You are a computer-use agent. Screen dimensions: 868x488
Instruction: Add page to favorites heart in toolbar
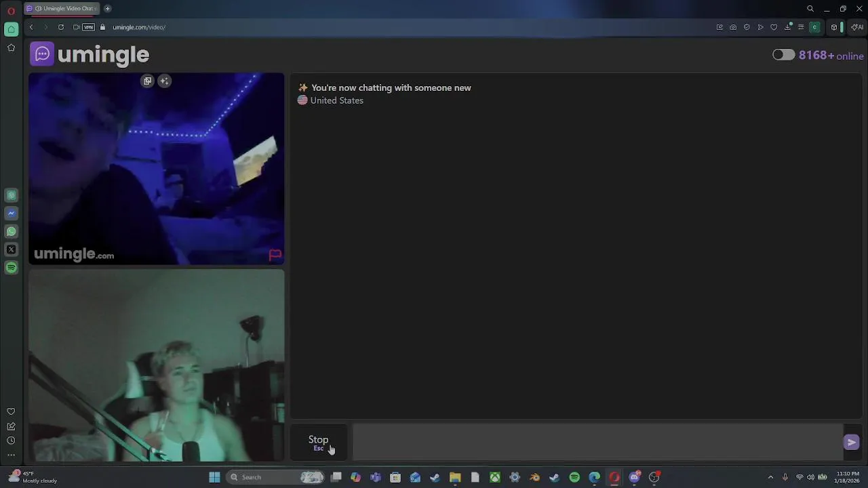774,27
